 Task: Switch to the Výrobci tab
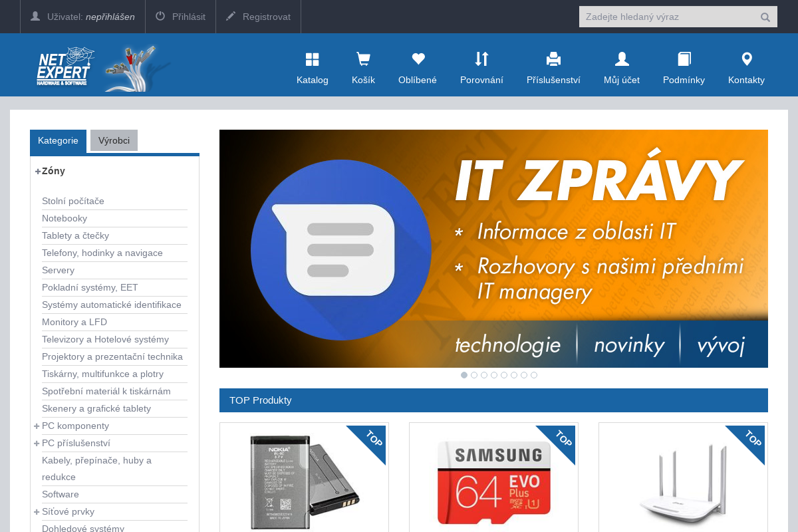click(114, 140)
